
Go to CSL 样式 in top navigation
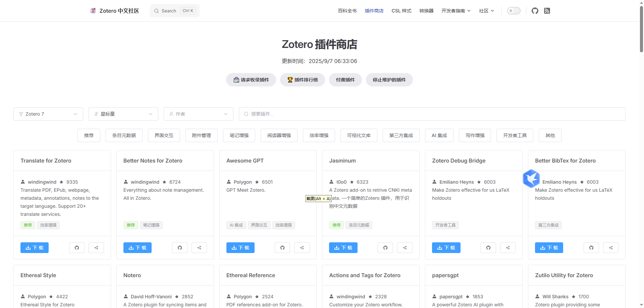[x=401, y=11]
